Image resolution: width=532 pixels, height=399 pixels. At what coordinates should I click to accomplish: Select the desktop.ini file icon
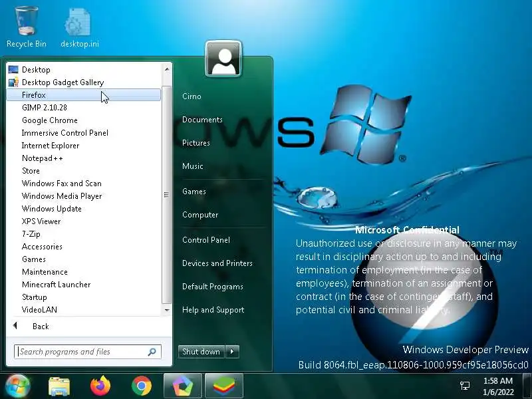coord(79,28)
